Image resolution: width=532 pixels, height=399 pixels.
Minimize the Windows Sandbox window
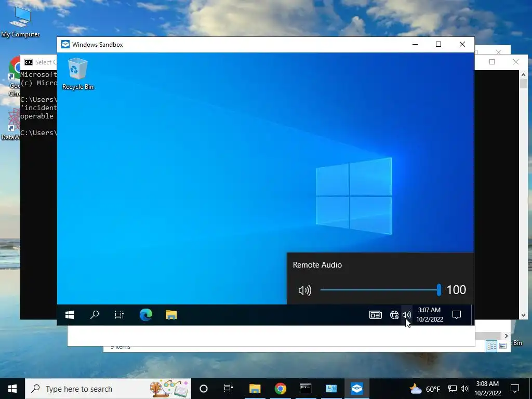click(415, 45)
